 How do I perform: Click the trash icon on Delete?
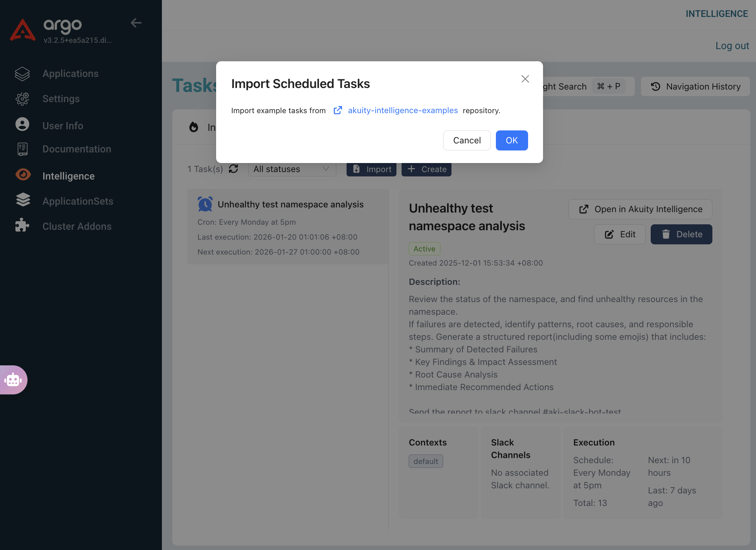[666, 234]
